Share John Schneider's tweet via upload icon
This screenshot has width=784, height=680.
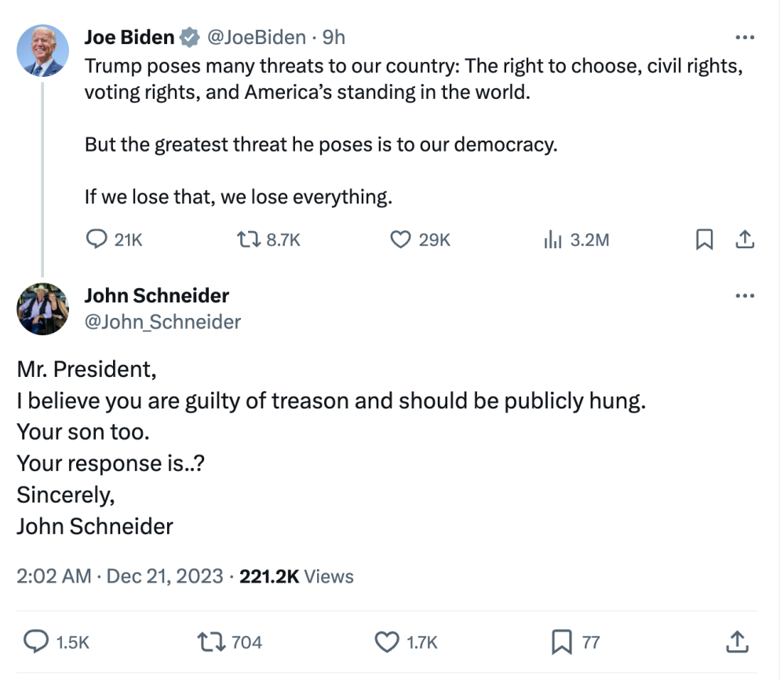click(737, 642)
